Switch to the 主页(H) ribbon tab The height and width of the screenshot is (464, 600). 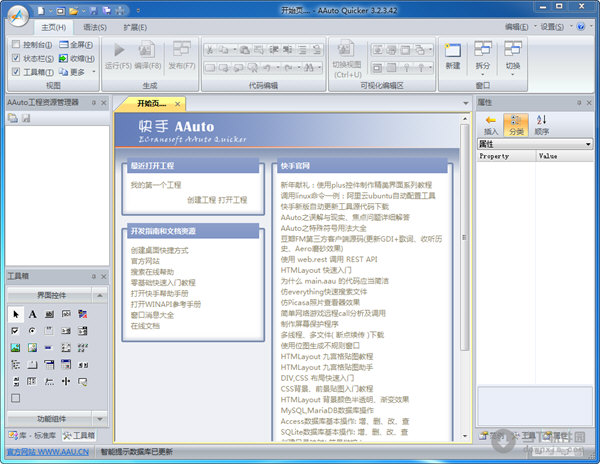(x=54, y=28)
